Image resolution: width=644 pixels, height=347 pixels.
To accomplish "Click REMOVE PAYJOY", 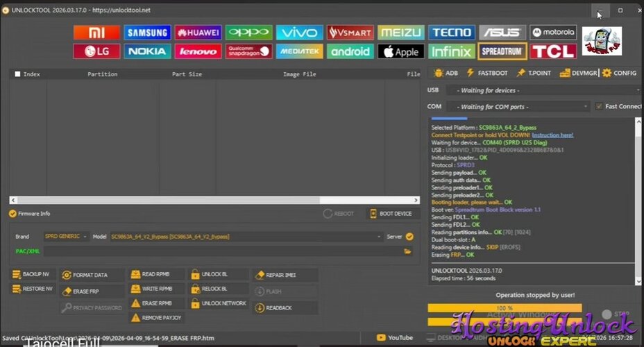I will [156, 318].
